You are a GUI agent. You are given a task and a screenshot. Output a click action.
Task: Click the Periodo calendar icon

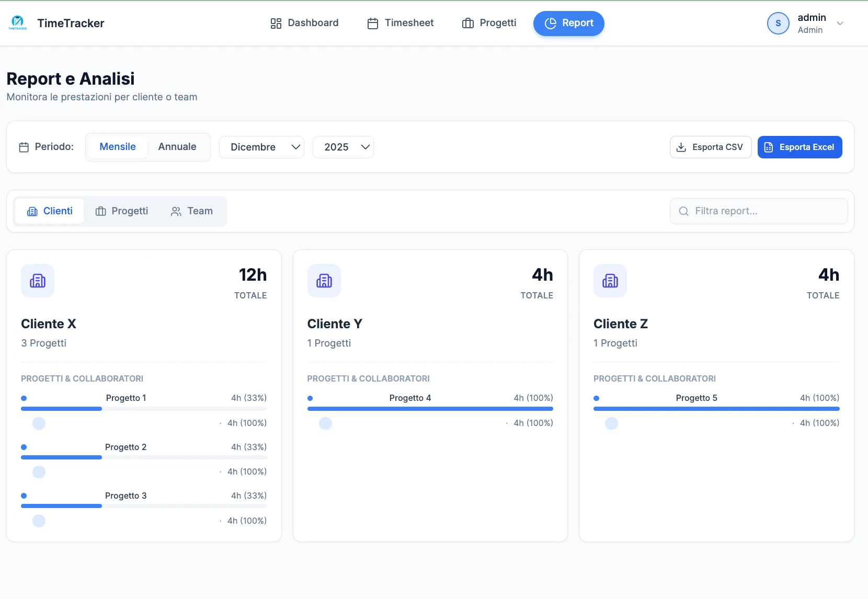click(x=24, y=147)
